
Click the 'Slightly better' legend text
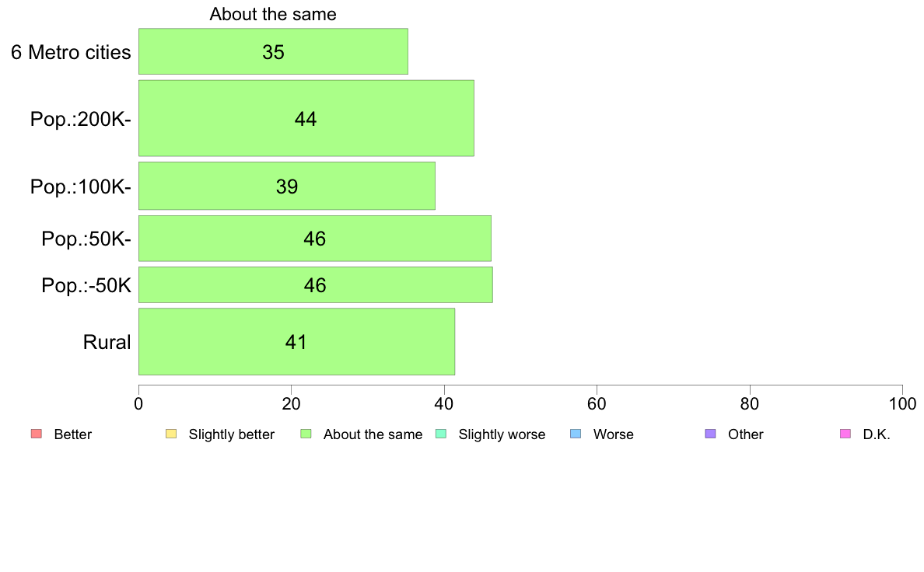coord(232,434)
